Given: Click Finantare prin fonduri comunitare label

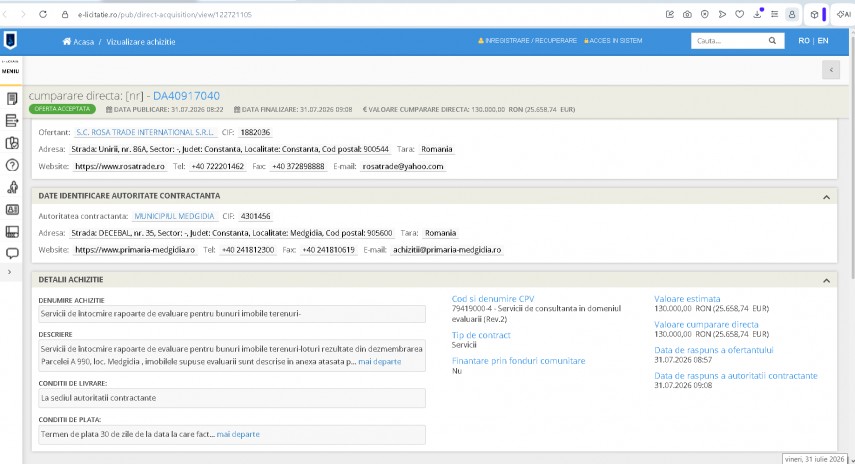Looking at the screenshot, I should [518, 361].
